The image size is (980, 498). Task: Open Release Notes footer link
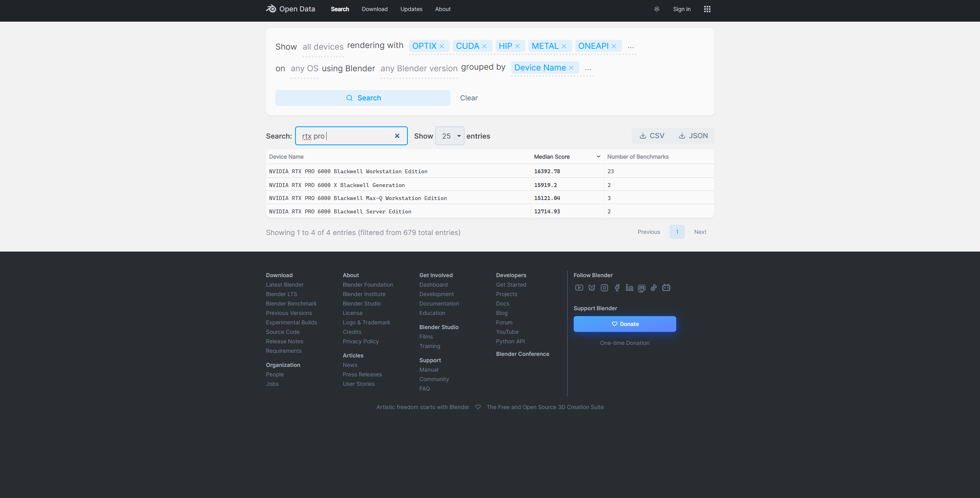pos(285,341)
